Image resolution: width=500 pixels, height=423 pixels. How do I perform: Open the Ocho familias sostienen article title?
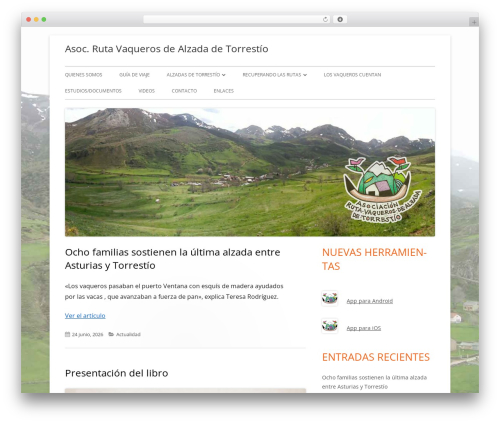(173, 259)
